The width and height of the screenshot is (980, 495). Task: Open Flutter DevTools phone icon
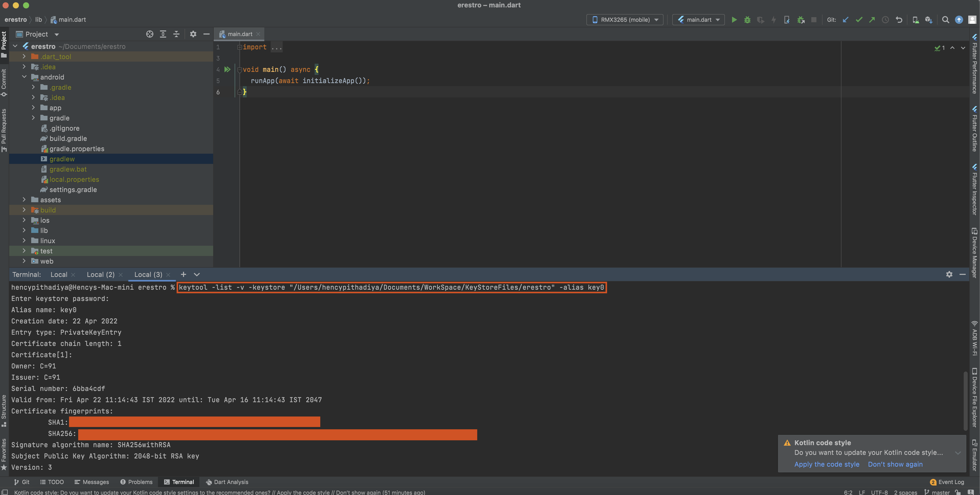[x=787, y=20]
